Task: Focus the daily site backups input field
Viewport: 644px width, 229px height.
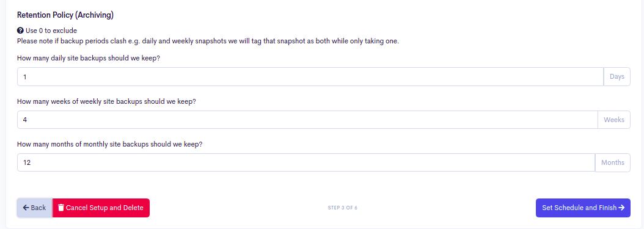Action: 310,77
